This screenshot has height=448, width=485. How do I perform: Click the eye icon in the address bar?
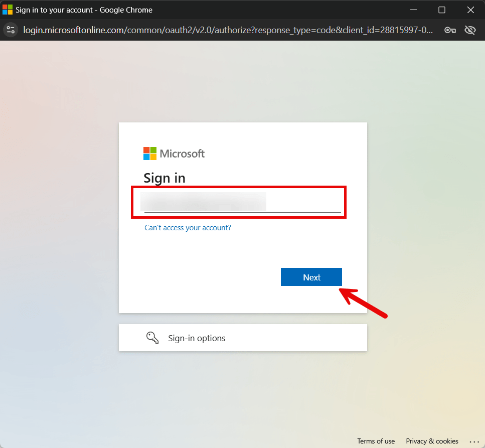point(470,30)
